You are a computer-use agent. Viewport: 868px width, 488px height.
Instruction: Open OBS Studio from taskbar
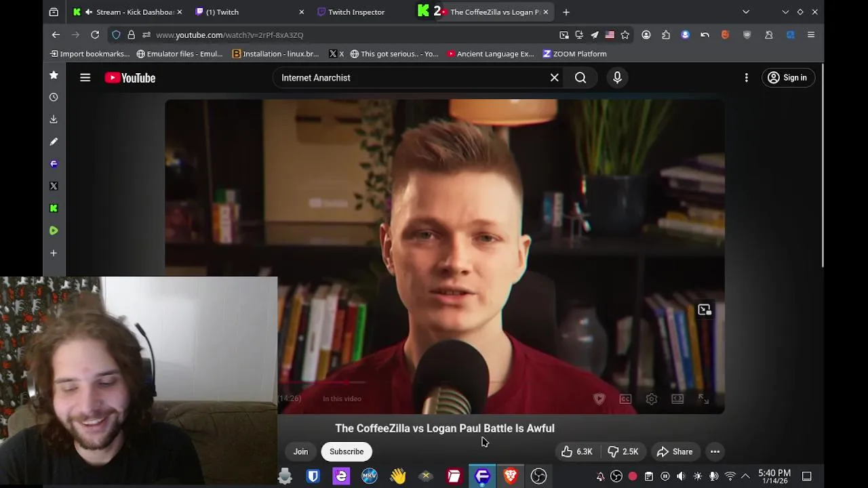click(538, 476)
